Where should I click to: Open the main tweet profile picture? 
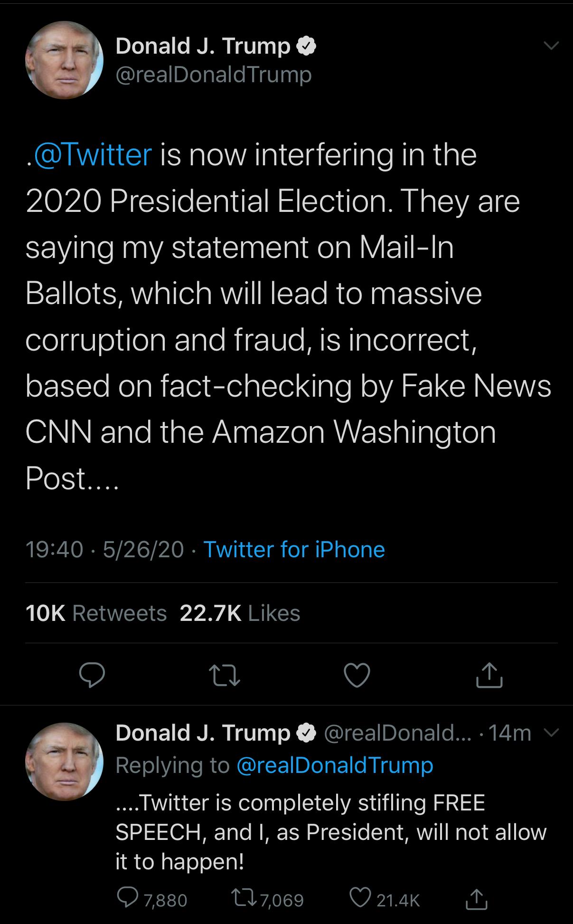coord(64,60)
